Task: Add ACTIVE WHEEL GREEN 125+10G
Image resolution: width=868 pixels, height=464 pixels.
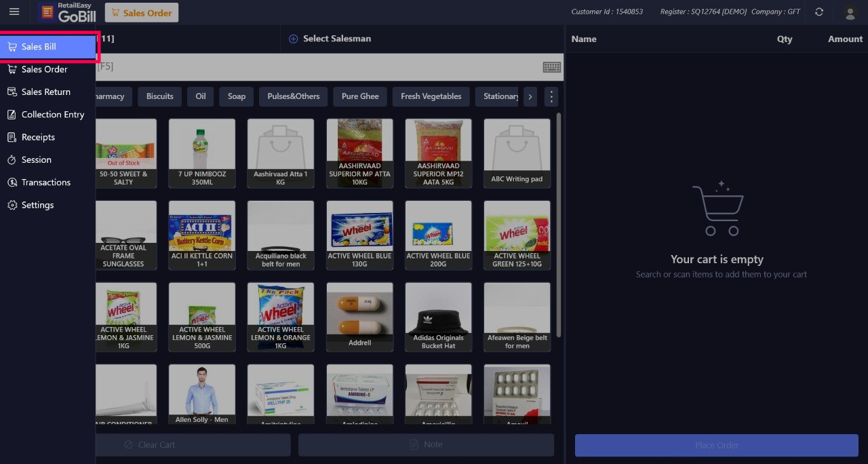Action: point(517,235)
